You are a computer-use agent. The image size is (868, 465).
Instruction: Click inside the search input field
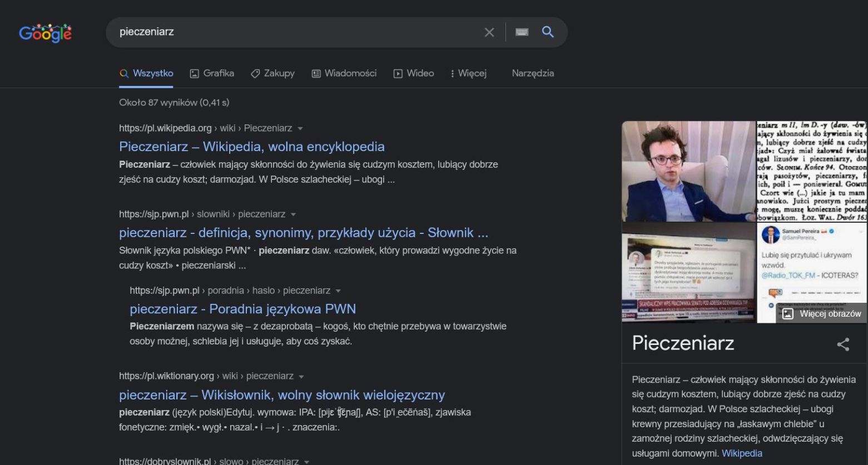click(278, 32)
